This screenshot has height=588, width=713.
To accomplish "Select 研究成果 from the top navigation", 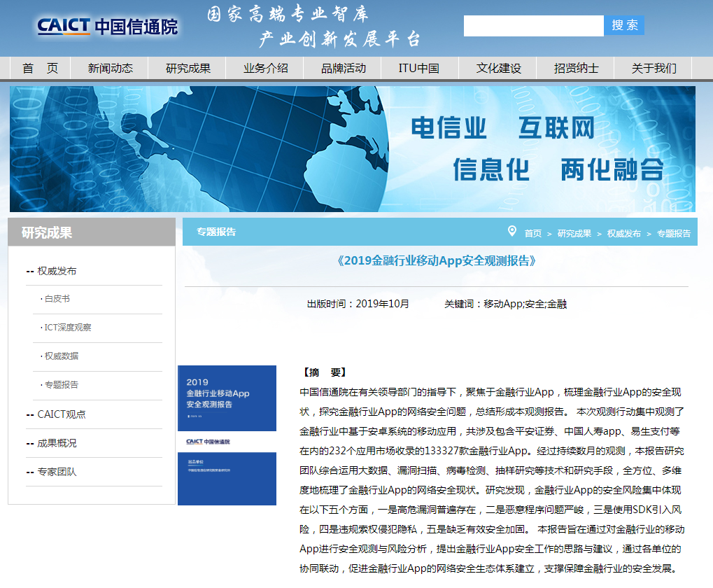I will (x=188, y=69).
